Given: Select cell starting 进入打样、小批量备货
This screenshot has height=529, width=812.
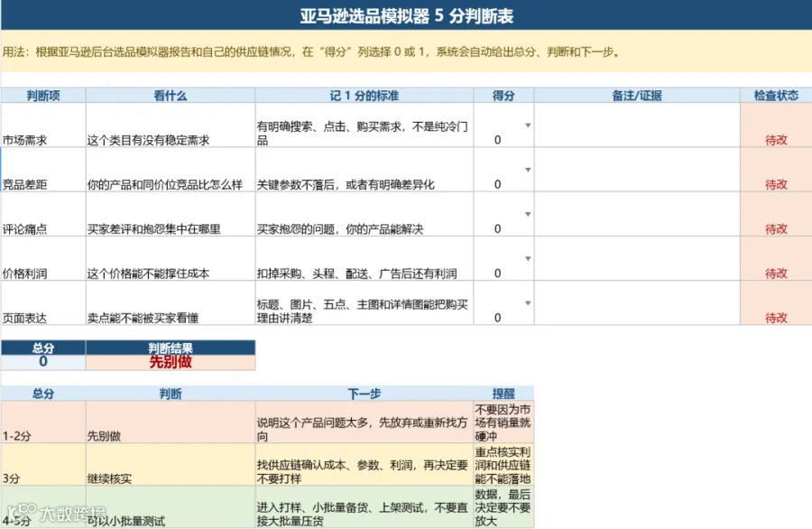Looking at the screenshot, I should pyautogui.click(x=364, y=507).
